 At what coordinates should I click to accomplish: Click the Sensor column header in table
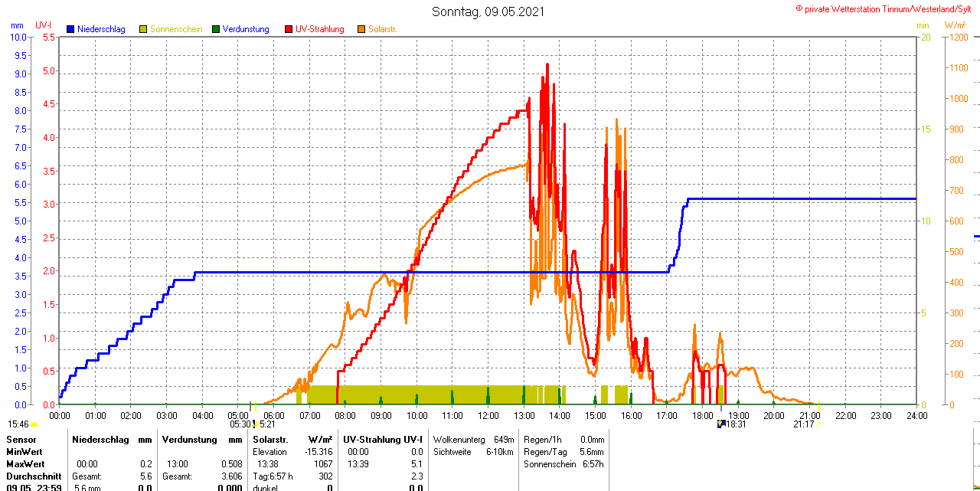pyautogui.click(x=21, y=440)
